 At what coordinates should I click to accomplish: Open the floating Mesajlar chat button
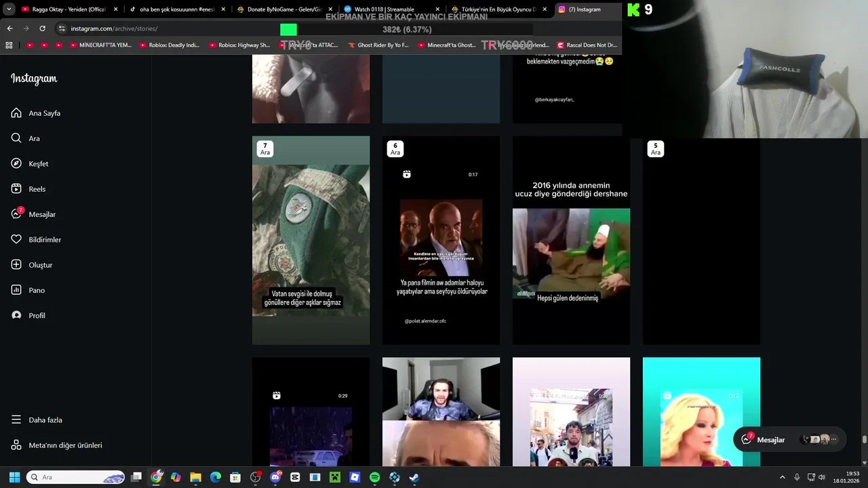coord(789,439)
